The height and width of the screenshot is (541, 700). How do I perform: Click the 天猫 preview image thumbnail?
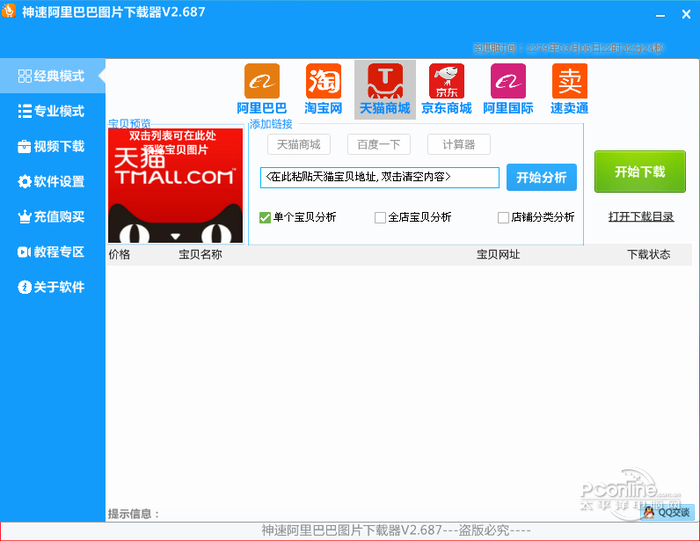point(175,186)
